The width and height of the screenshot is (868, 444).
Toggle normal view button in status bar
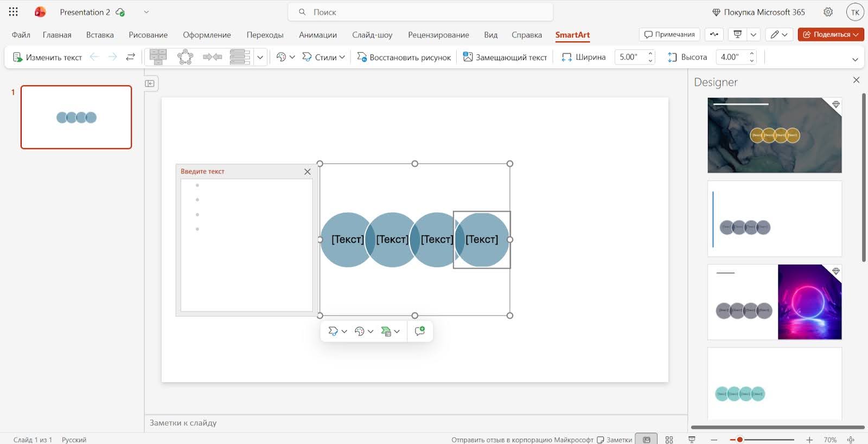(646, 440)
